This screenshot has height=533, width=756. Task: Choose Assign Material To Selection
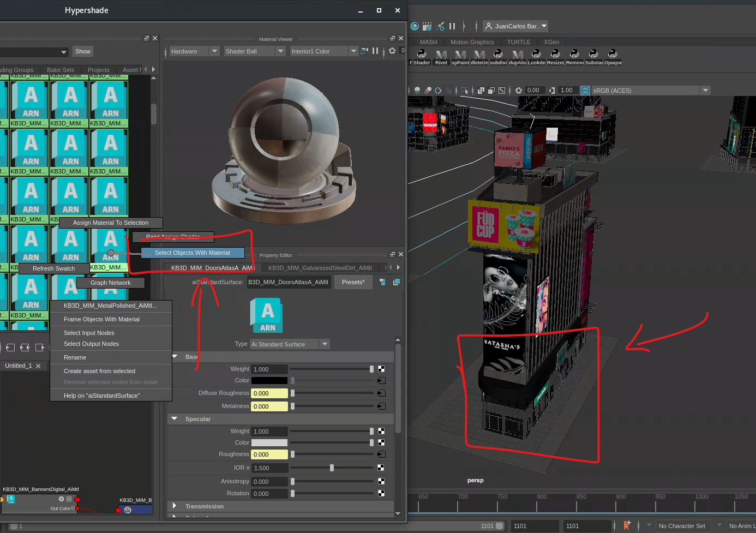tap(111, 223)
